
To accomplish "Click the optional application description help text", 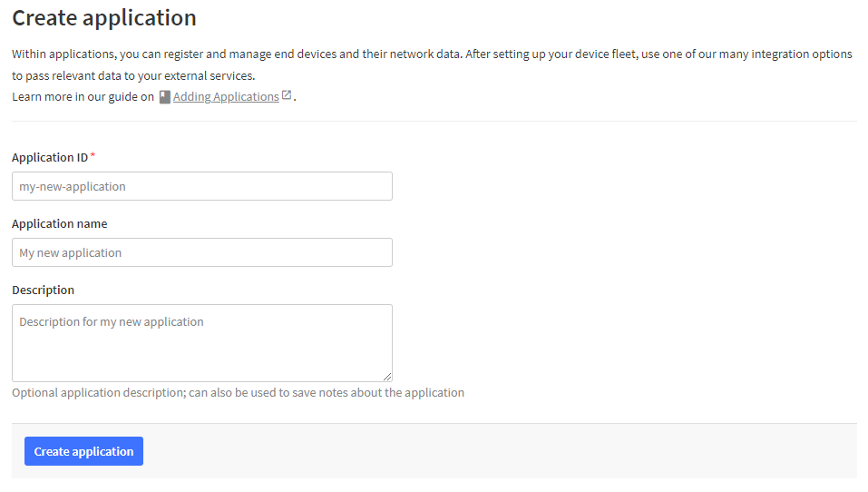I will pyautogui.click(x=238, y=393).
